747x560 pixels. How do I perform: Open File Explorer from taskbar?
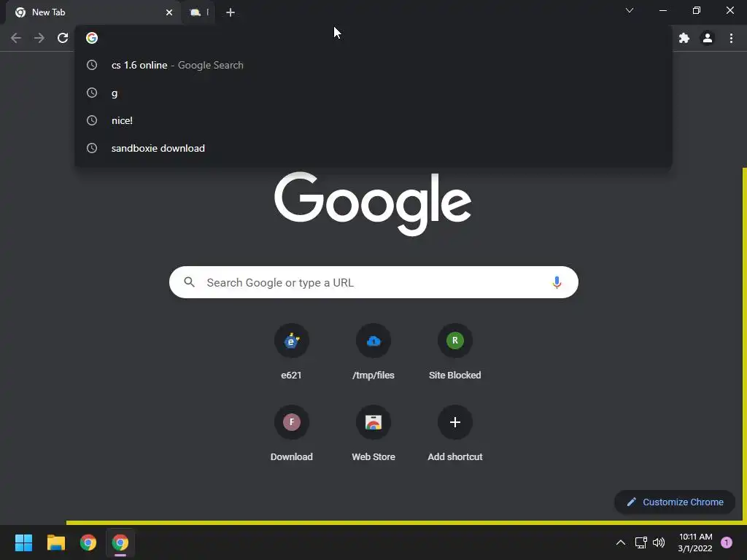pos(55,542)
